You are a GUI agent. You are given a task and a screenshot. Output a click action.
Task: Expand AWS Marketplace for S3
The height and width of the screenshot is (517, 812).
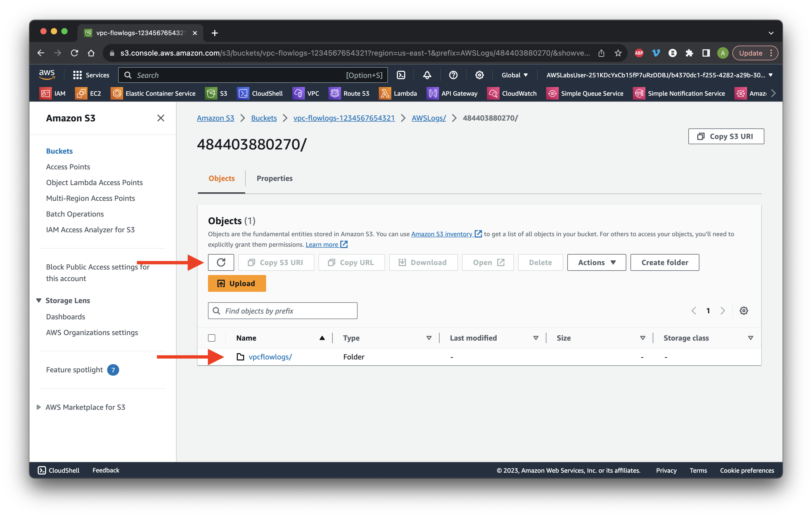[x=39, y=407]
